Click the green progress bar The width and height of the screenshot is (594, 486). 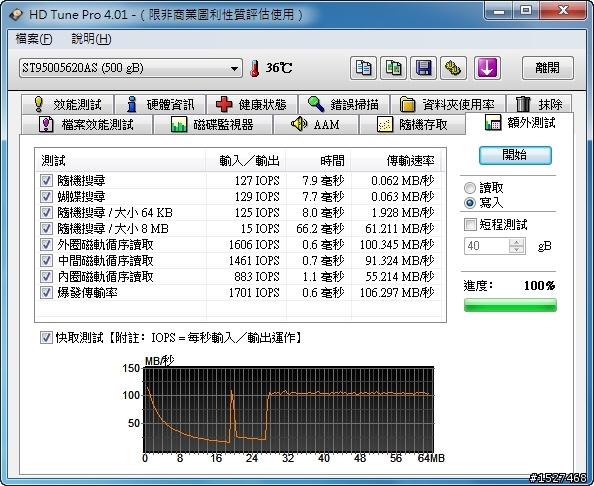tap(510, 305)
